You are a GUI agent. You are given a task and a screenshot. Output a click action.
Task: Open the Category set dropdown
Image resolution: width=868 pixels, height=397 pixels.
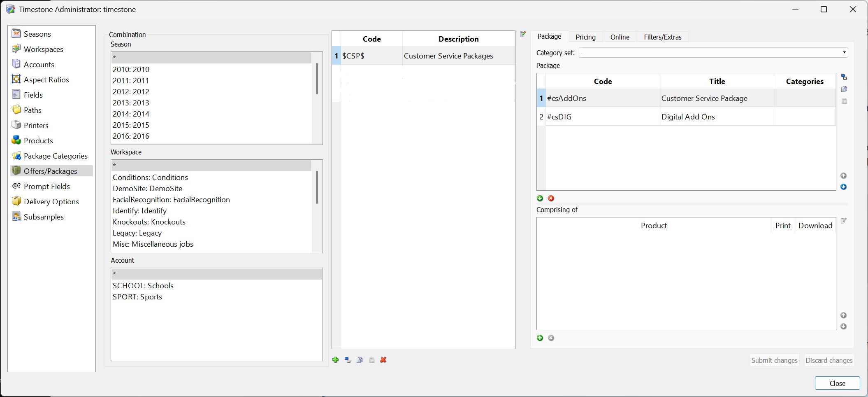pyautogui.click(x=844, y=53)
